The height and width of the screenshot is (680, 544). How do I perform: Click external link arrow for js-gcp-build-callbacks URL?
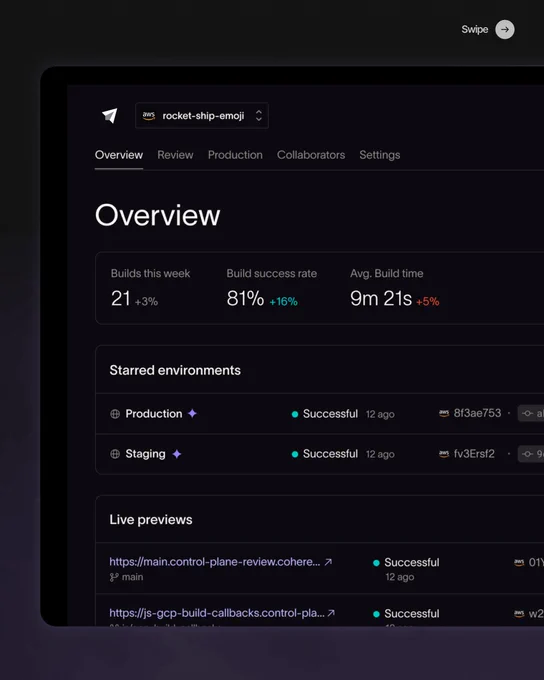click(331, 613)
